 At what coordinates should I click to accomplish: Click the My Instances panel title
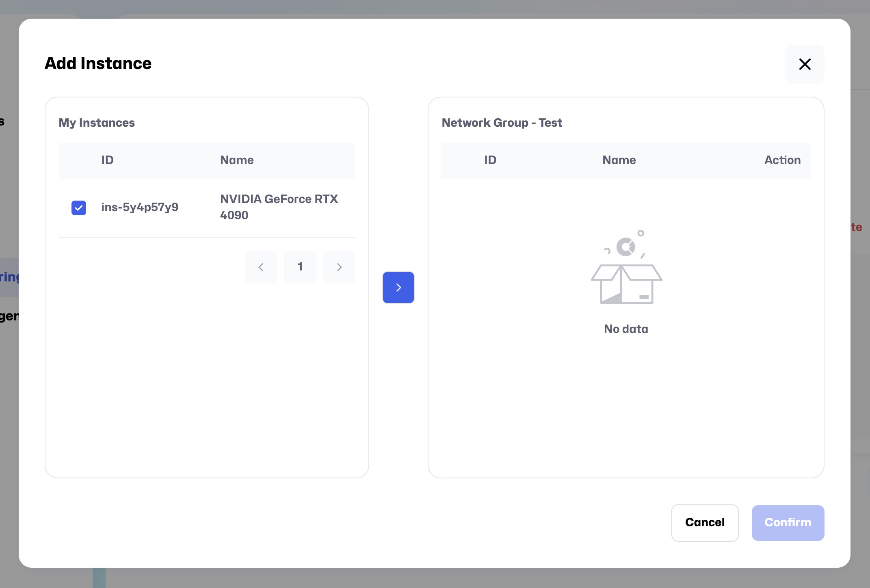pos(97,123)
